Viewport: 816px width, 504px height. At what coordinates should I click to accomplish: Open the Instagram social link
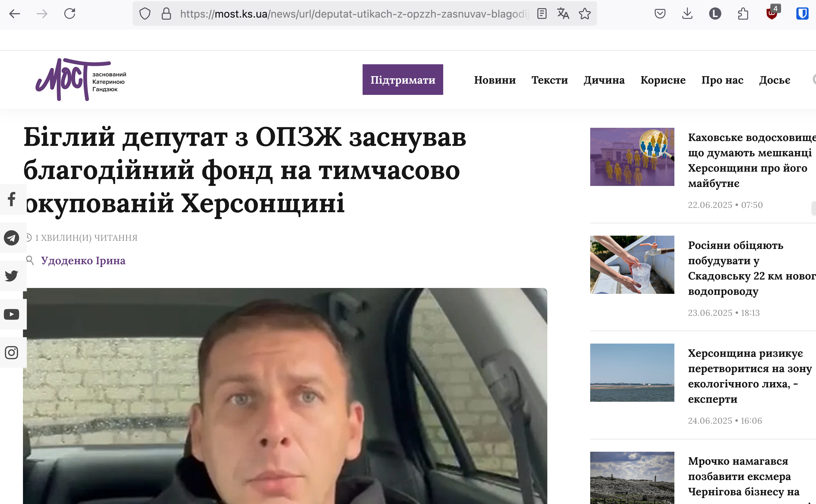click(x=12, y=352)
